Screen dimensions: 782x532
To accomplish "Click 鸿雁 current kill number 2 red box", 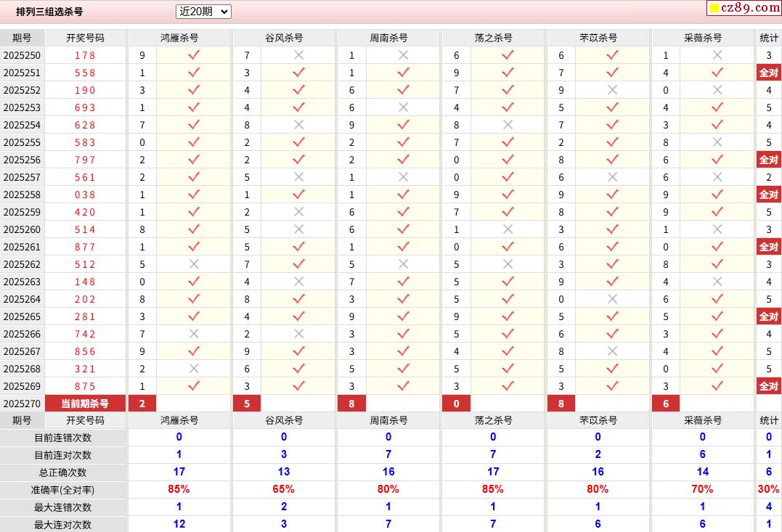I will point(142,404).
